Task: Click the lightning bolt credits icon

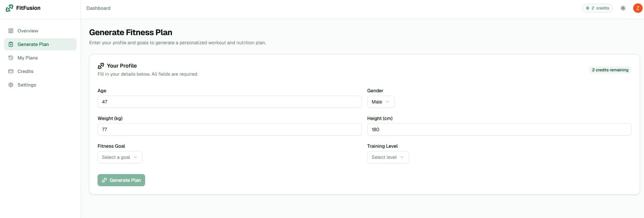Action: click(x=588, y=8)
